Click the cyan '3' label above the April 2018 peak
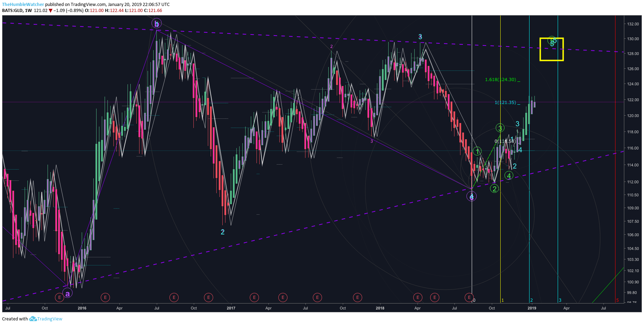 point(420,37)
